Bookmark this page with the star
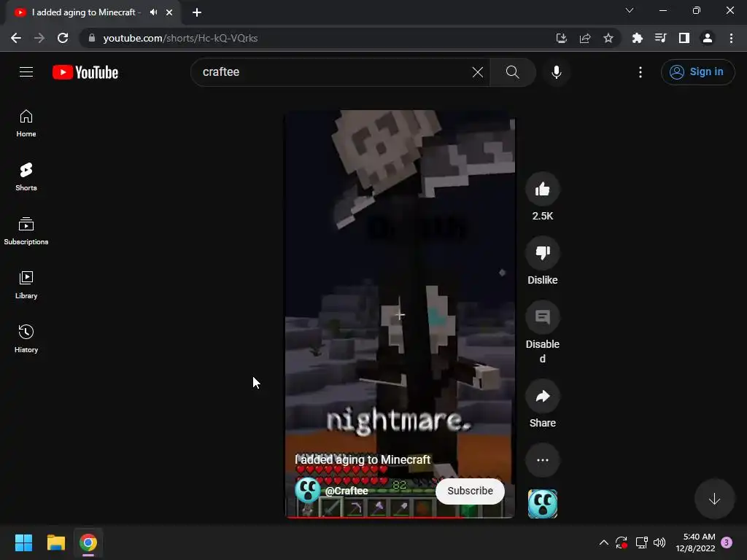 [x=608, y=38]
